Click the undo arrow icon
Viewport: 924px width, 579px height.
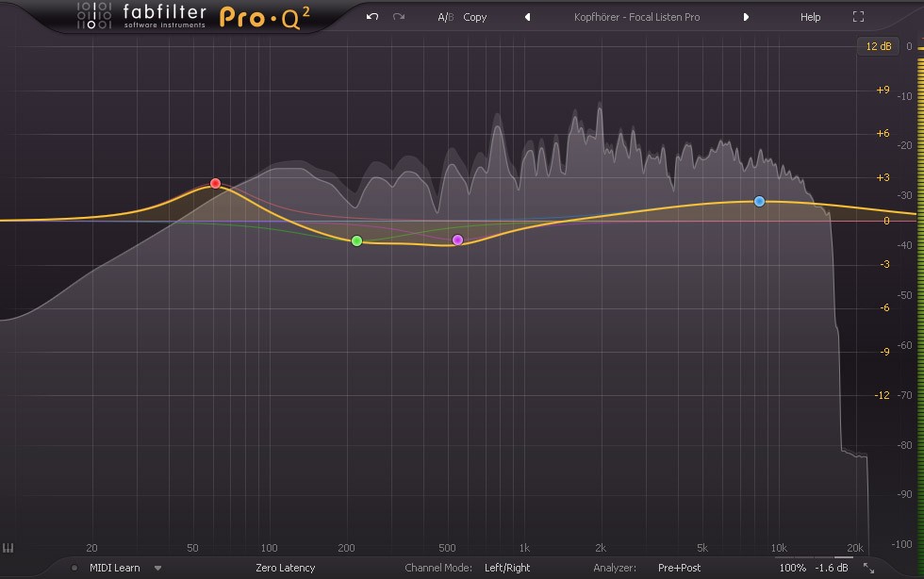[x=371, y=17]
